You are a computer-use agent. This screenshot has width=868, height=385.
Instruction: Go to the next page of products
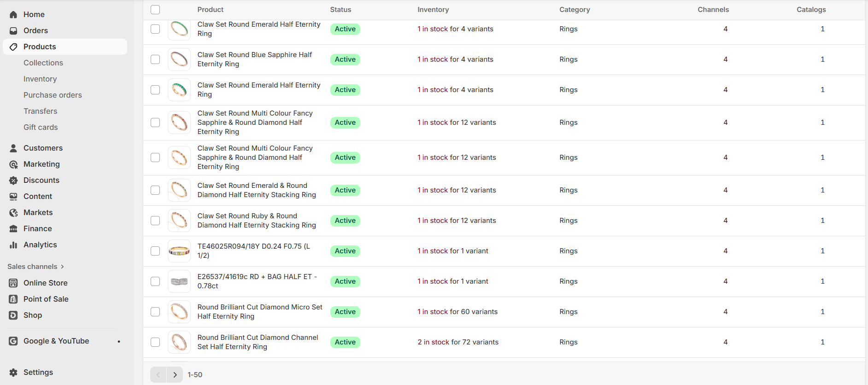175,375
